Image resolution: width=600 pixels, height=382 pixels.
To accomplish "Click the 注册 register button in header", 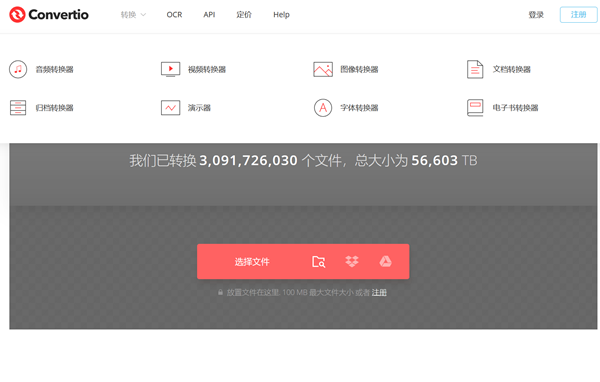I will point(578,15).
